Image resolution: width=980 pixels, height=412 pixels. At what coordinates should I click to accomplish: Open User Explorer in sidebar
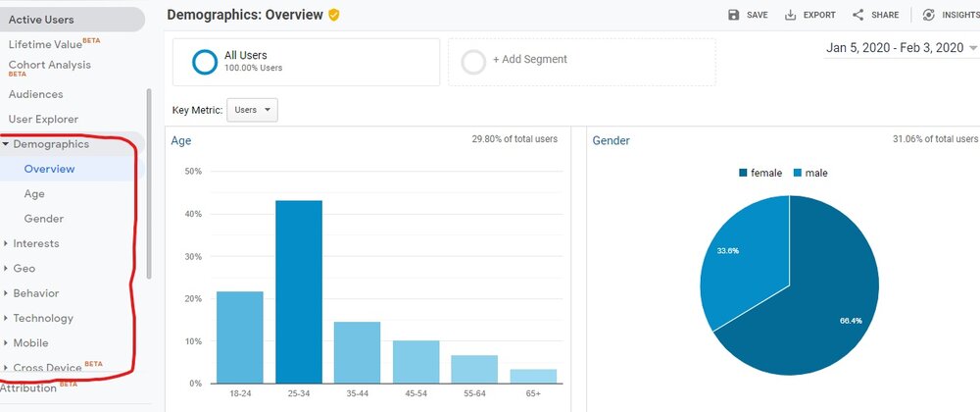[x=43, y=119]
